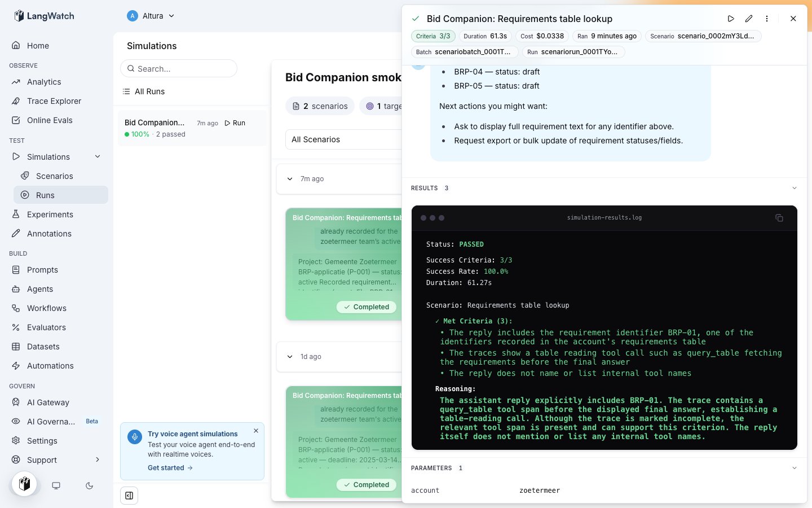Click the Online Evals checkbox icon
The height and width of the screenshot is (508, 812).
(16, 120)
